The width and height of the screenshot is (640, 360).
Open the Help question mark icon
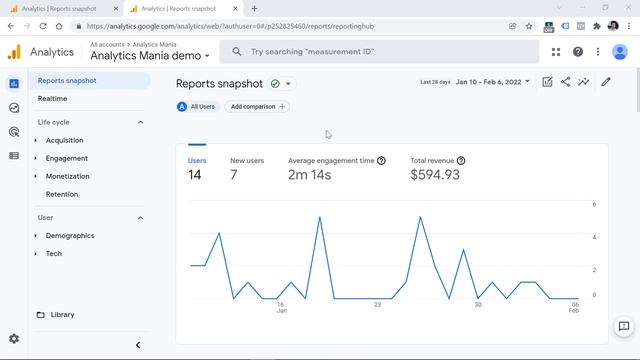click(x=578, y=52)
